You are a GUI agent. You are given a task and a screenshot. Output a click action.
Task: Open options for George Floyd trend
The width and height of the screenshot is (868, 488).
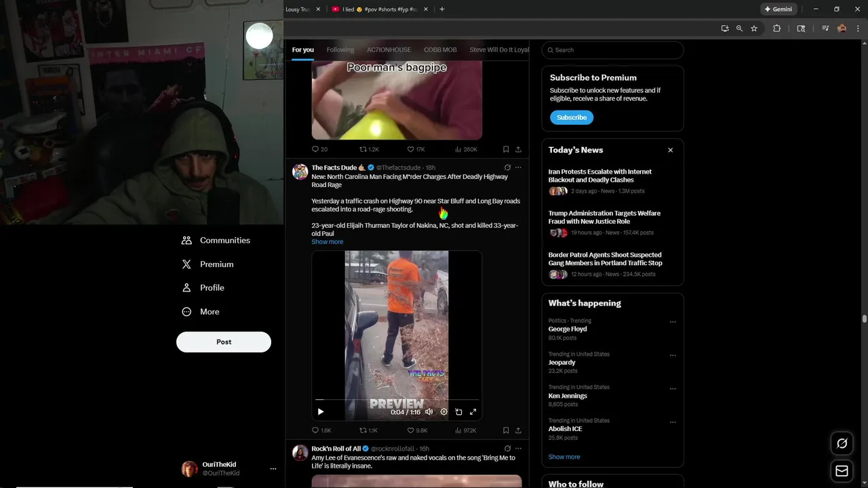coord(673,322)
